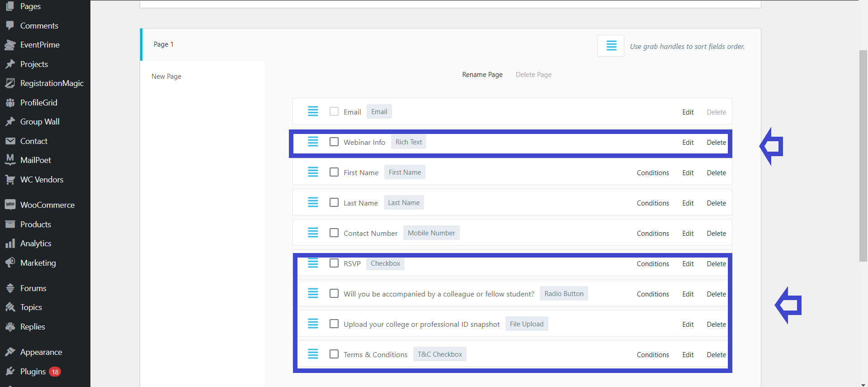
Task: Open Conditions for the RSVP field
Action: point(652,263)
